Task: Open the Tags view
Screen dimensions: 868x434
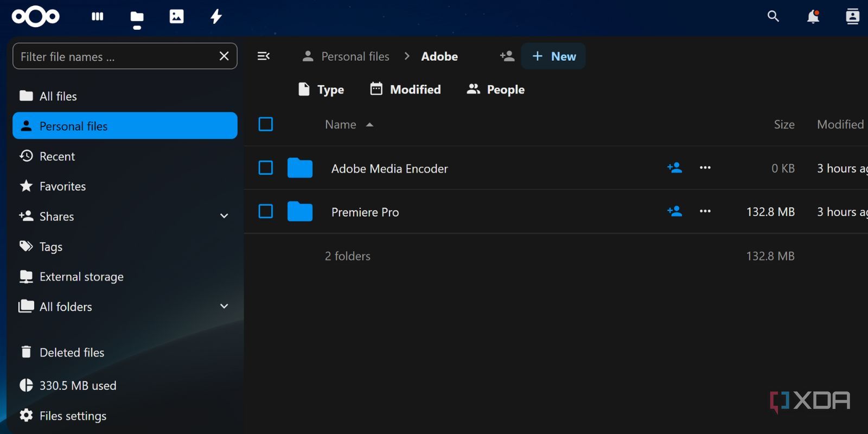Action: coord(125,246)
